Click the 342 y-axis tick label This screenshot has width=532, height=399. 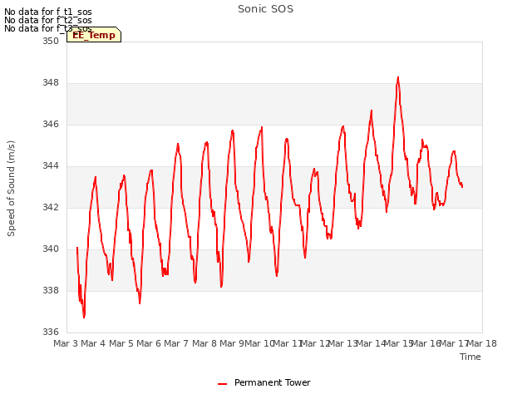tap(51, 207)
